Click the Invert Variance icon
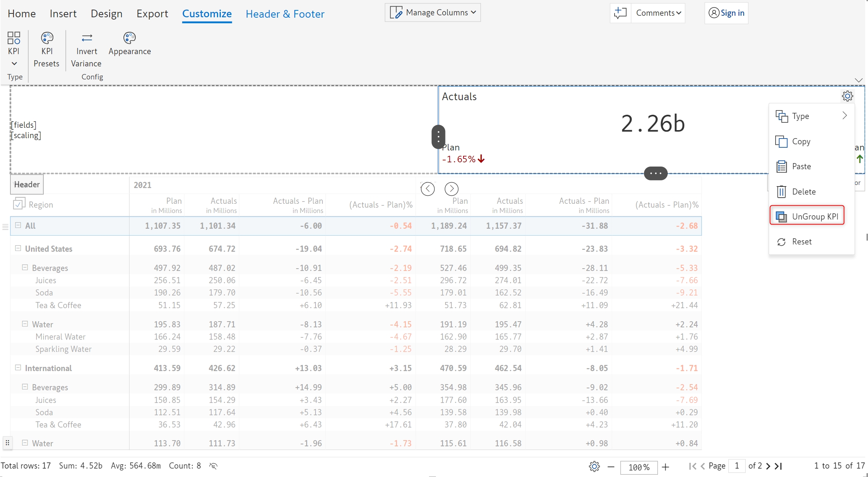 87,38
